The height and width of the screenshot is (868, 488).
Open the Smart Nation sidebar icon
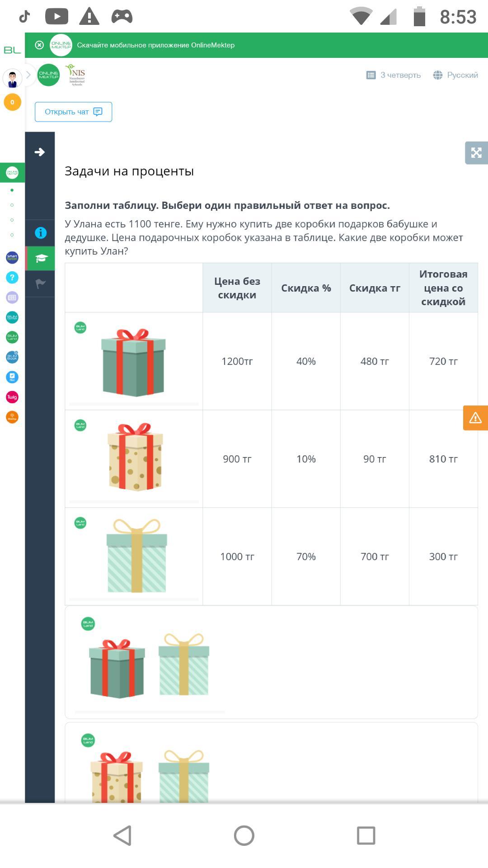point(12,258)
